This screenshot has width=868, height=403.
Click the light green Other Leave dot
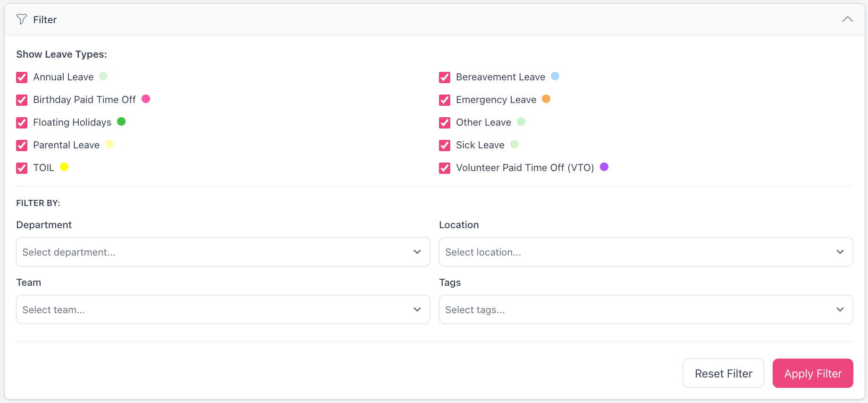click(521, 121)
